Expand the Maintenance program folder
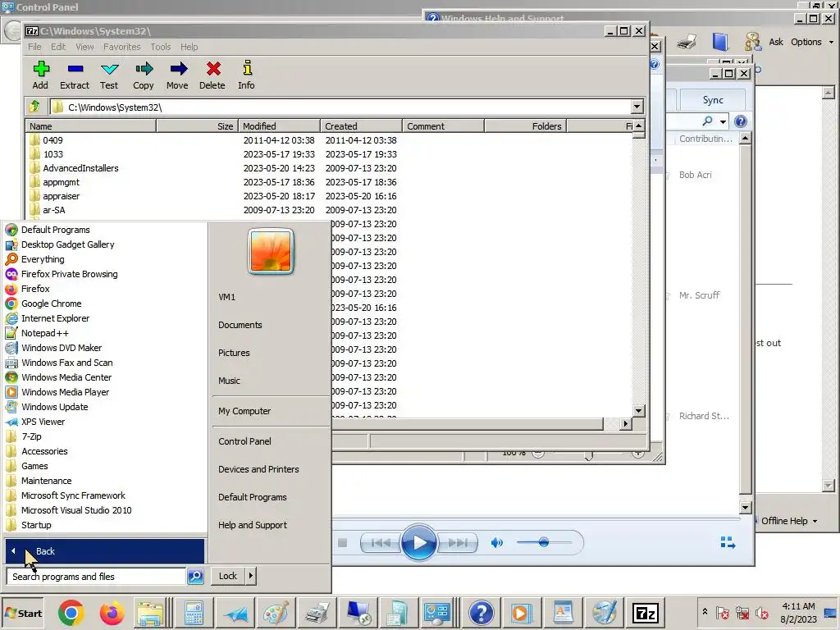 click(46, 481)
